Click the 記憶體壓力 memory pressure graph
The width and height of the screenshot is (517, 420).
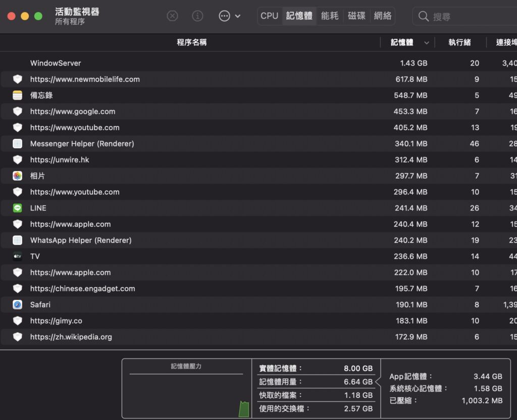(x=187, y=388)
